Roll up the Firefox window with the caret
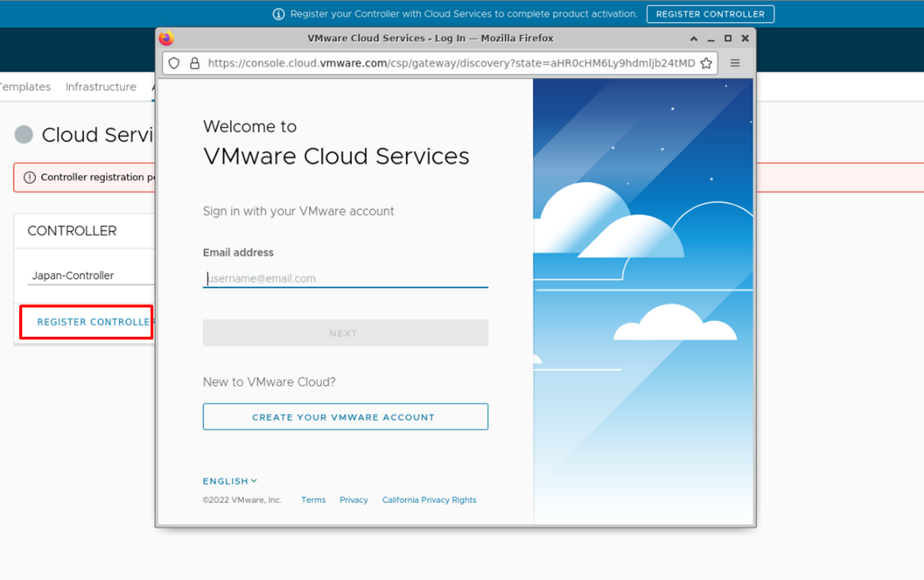Screen dimensions: 924x580 (x=694, y=38)
